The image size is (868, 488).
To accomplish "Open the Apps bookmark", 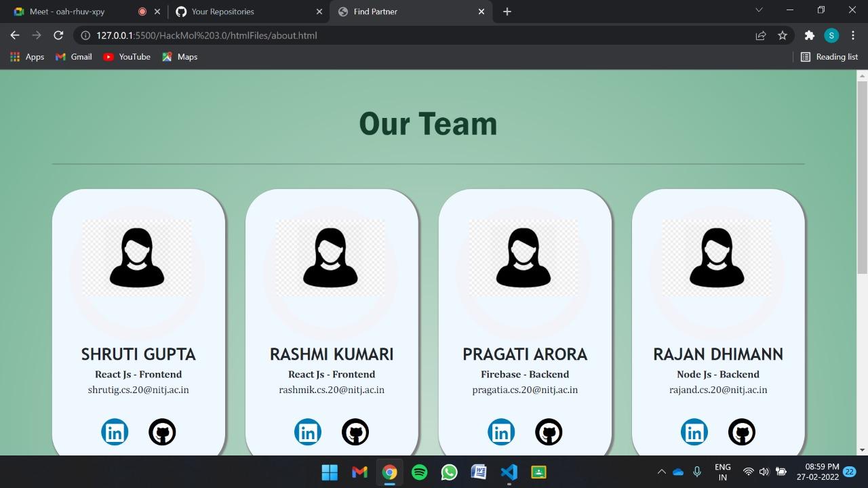I will click(27, 57).
